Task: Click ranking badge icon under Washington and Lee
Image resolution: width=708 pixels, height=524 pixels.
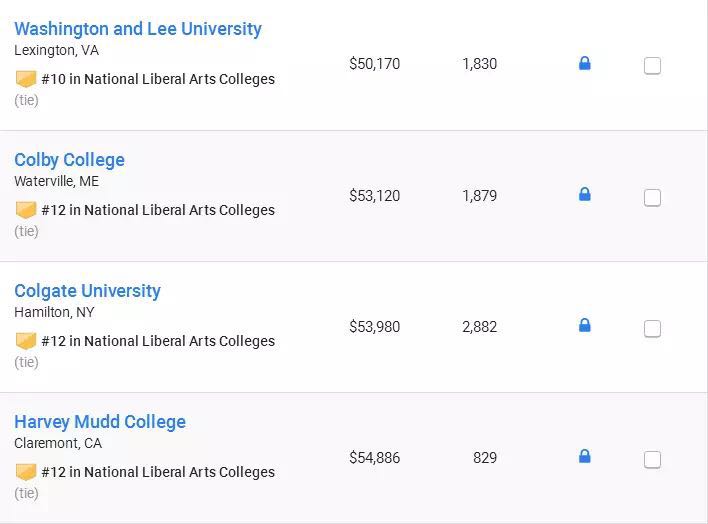Action: click(26, 79)
